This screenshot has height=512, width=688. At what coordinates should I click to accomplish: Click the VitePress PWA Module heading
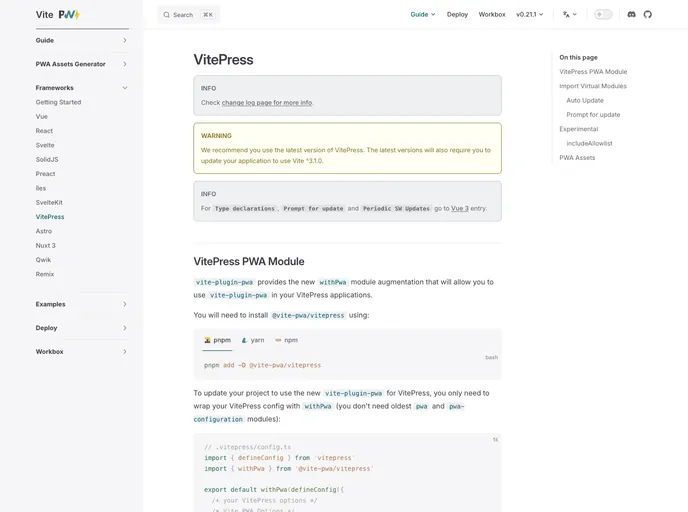(249, 261)
